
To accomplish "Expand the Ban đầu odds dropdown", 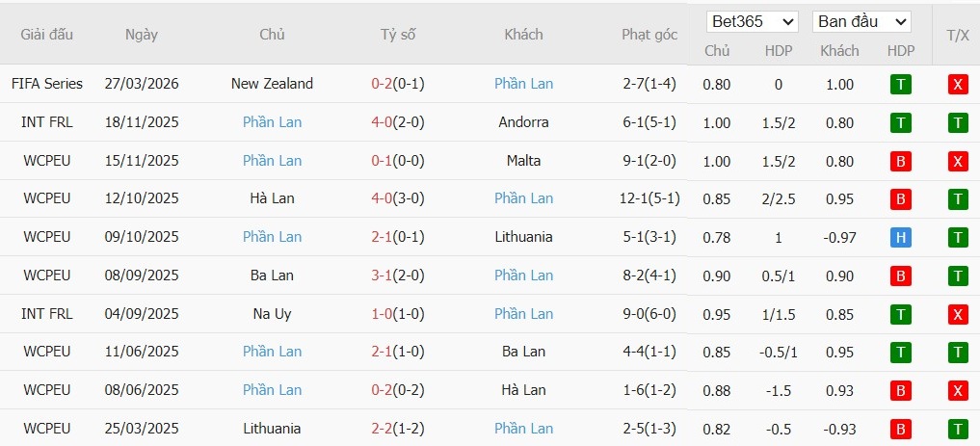I will pyautogui.click(x=861, y=21).
